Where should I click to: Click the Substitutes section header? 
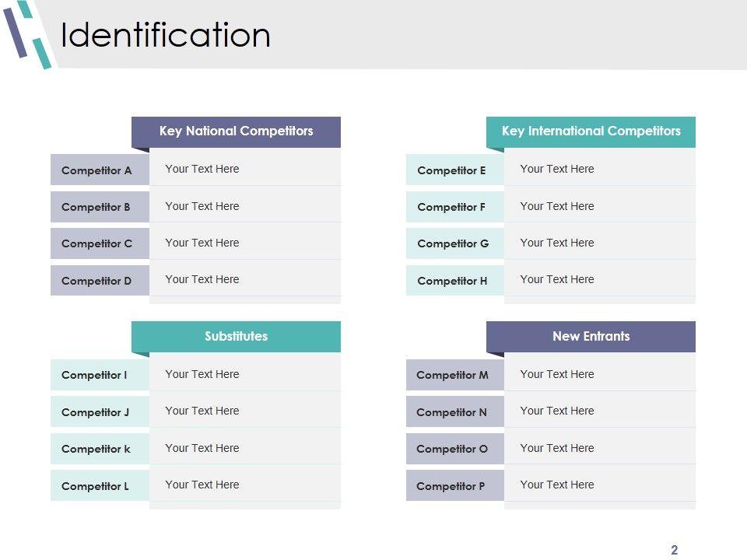[236, 337]
